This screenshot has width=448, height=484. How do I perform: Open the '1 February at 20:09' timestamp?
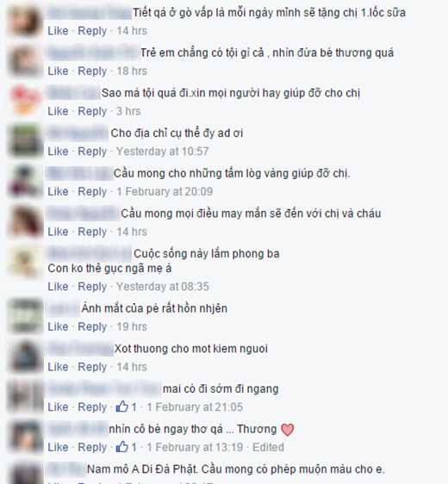pyautogui.click(x=165, y=191)
